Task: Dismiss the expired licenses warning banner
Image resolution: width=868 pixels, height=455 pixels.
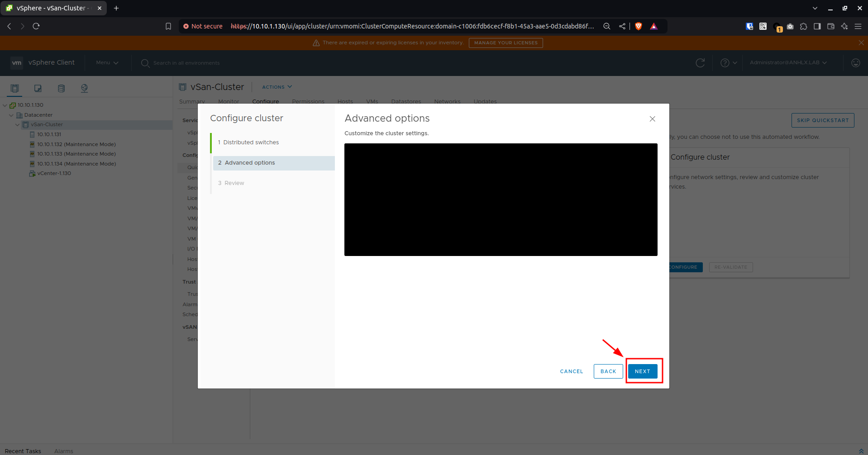Action: [861, 43]
